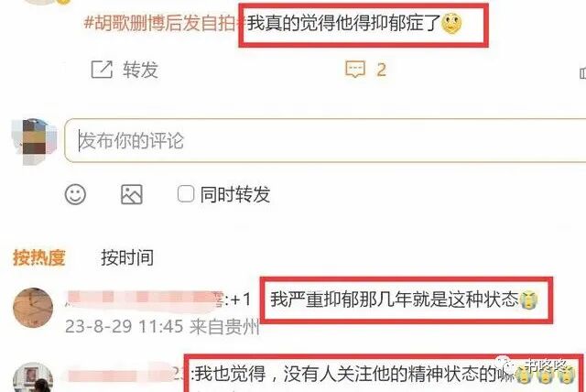
Task: Click the image upload icon
Action: (x=132, y=194)
